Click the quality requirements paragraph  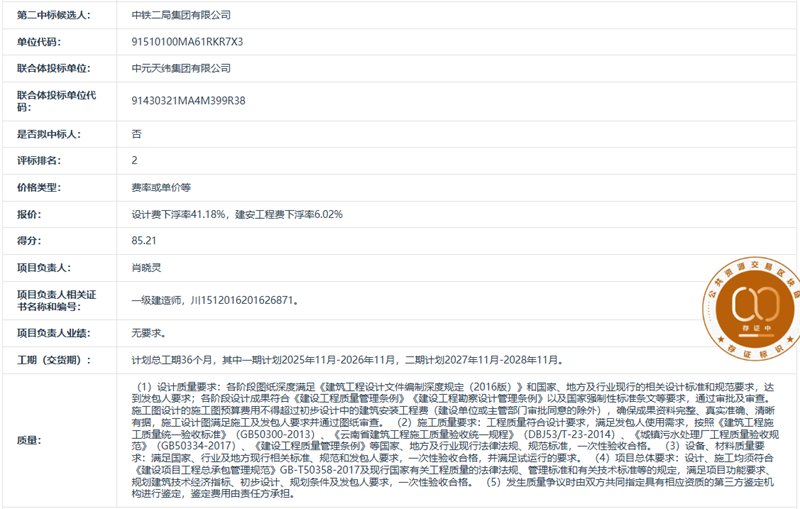click(x=455, y=440)
